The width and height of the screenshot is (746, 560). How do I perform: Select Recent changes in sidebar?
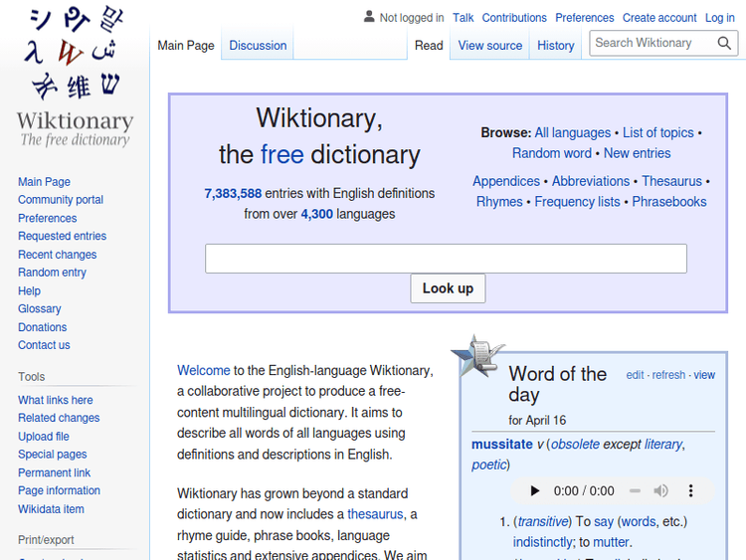click(57, 255)
